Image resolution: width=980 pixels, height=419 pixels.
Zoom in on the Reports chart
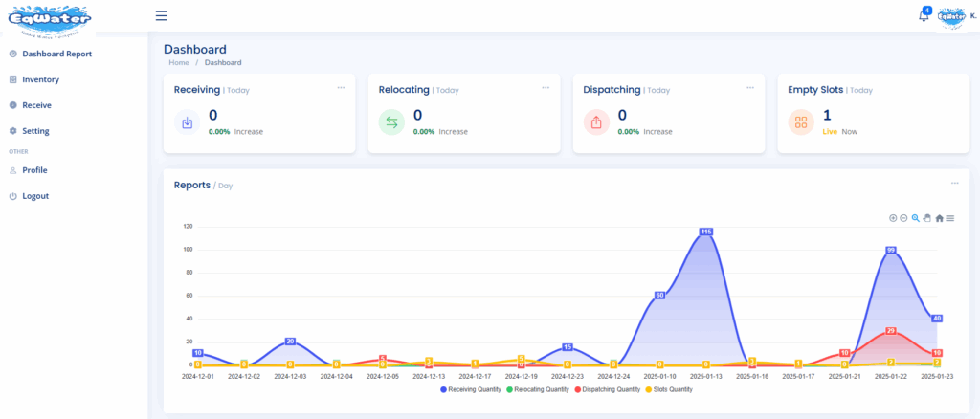pyautogui.click(x=893, y=218)
